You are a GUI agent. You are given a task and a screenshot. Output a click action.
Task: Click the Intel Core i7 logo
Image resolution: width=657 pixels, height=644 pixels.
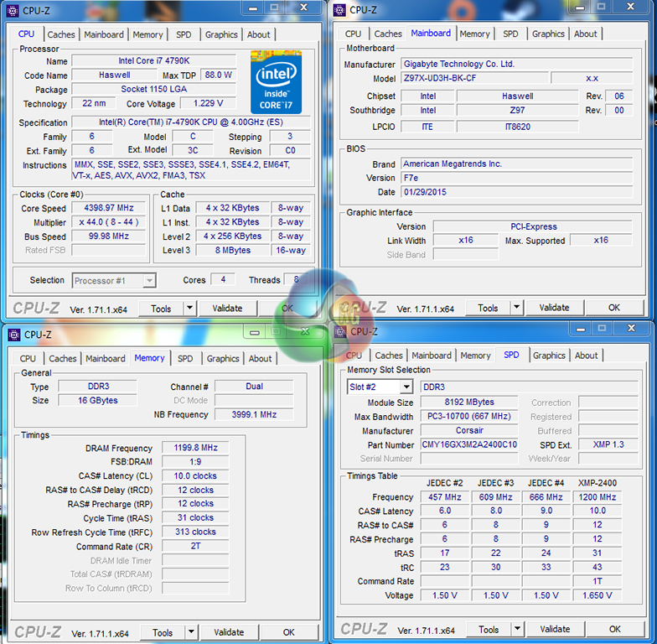pos(276,82)
